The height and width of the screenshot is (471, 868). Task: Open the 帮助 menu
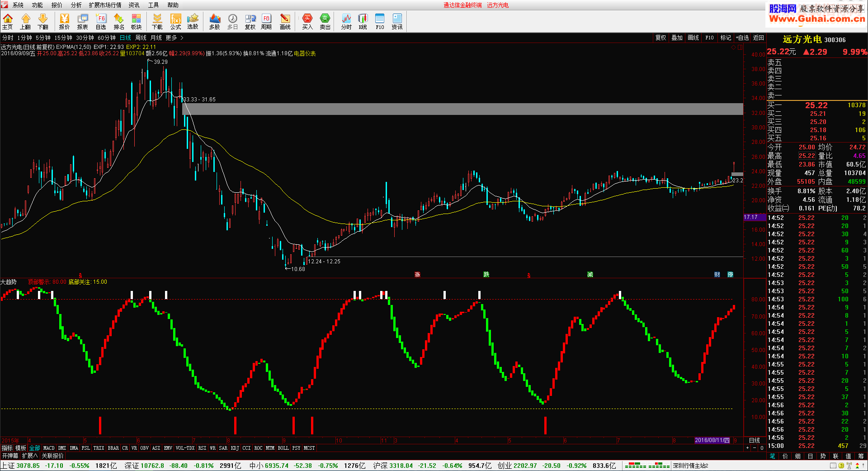coord(173,5)
